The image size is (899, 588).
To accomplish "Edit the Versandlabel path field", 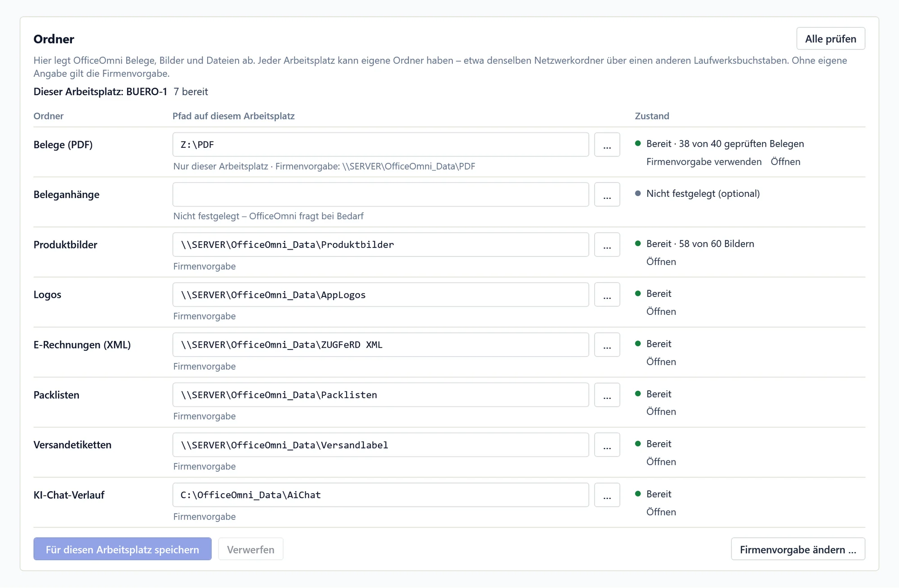I will pos(380,445).
